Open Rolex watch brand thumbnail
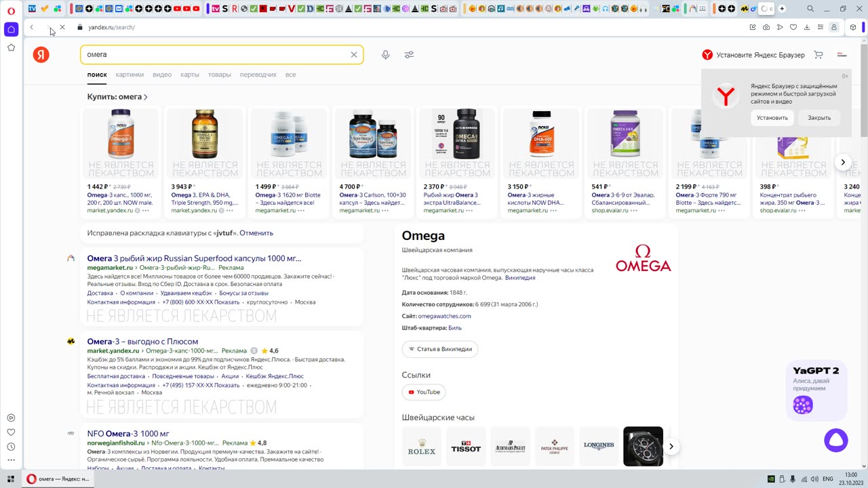The image size is (868, 488). pyautogui.click(x=422, y=447)
